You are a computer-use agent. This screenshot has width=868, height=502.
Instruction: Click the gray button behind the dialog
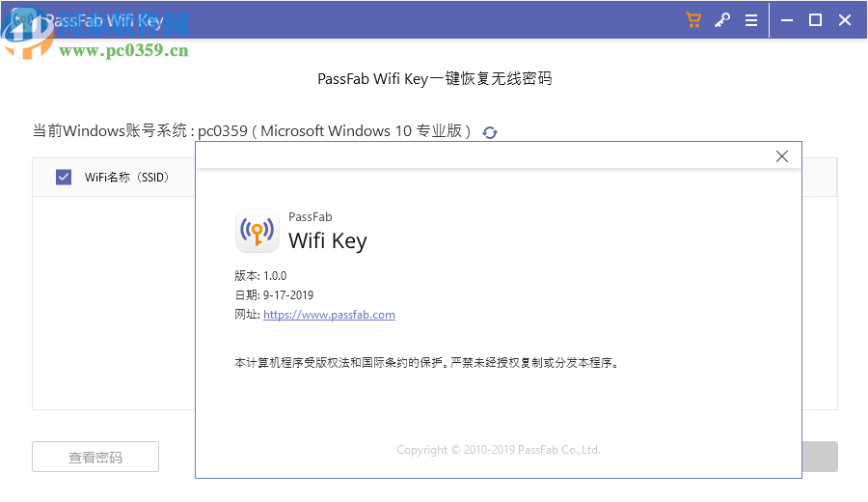point(820,457)
